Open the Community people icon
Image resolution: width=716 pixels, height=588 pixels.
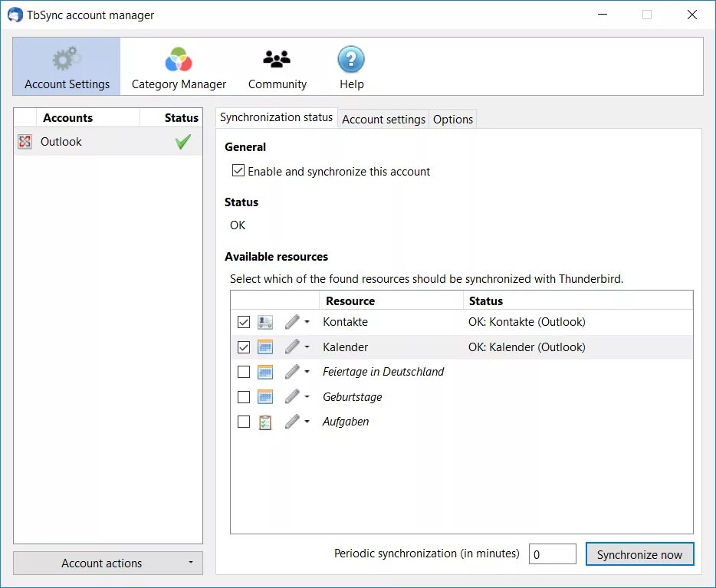277,59
